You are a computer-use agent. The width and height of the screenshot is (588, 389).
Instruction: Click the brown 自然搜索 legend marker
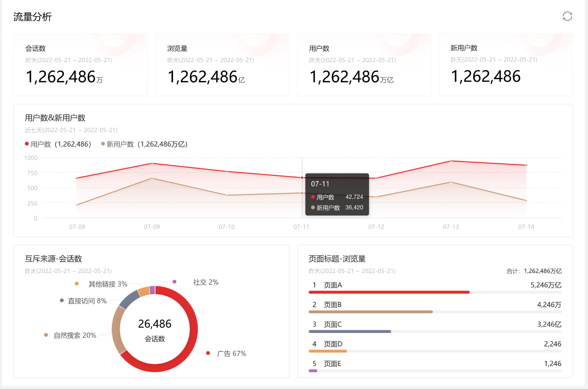[x=46, y=335]
